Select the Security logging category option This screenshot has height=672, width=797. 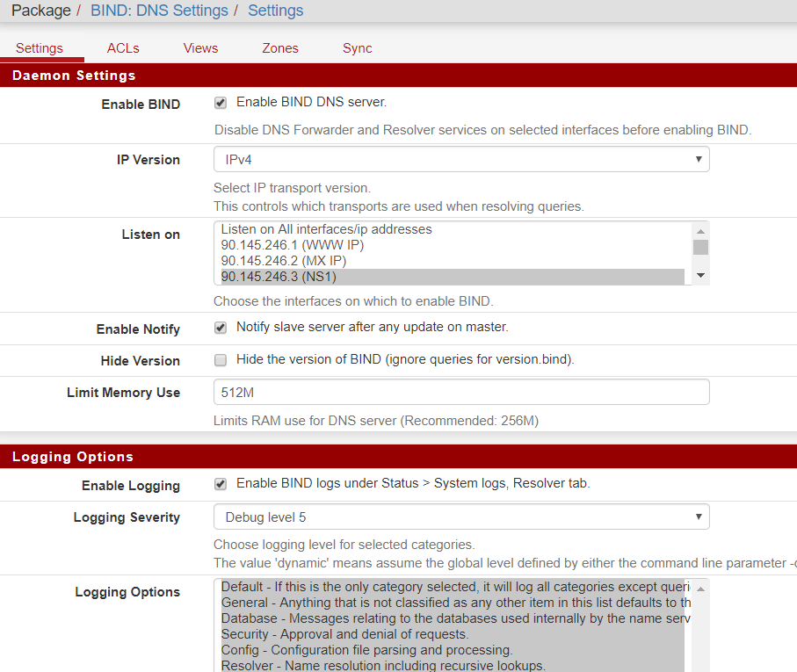pyautogui.click(x=453, y=634)
